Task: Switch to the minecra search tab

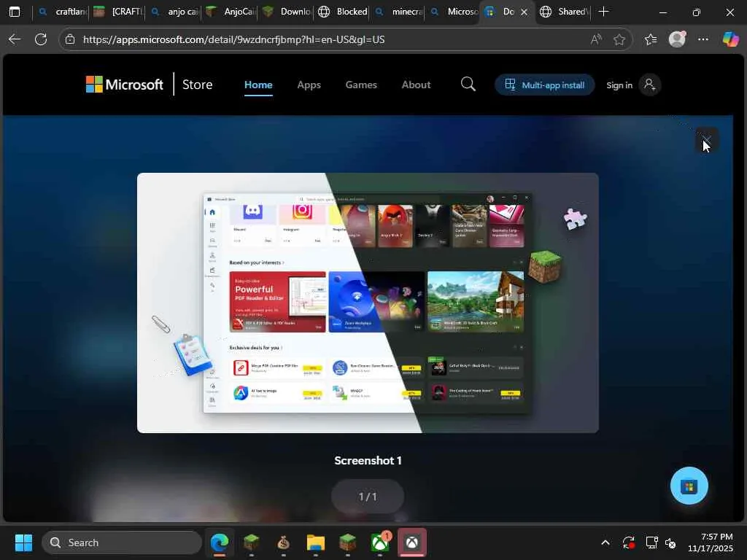Action: [399, 12]
